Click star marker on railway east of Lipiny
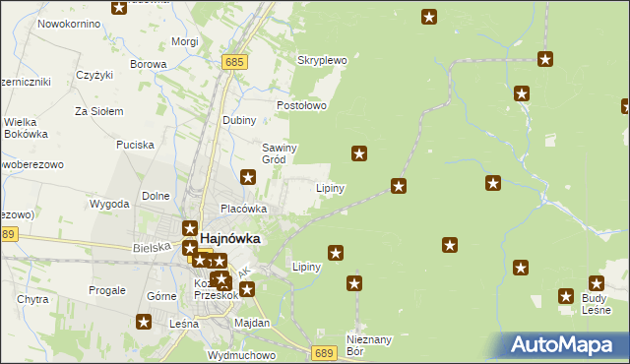 (399, 186)
